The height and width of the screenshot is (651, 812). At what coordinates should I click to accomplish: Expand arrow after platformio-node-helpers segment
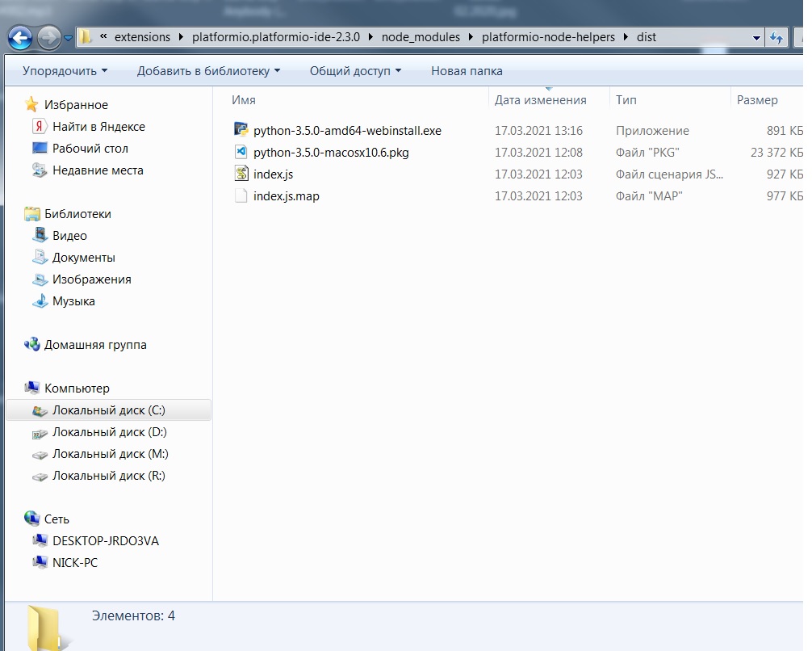tap(626, 37)
